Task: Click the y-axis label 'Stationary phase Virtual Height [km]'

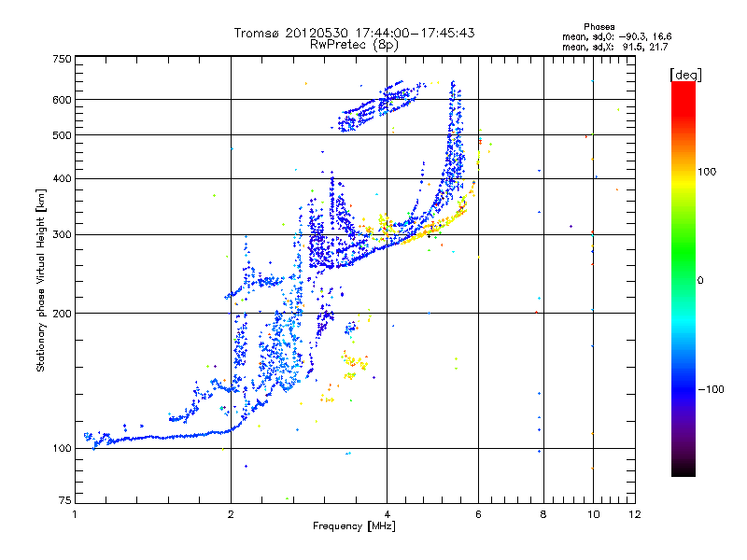Action: pos(40,280)
